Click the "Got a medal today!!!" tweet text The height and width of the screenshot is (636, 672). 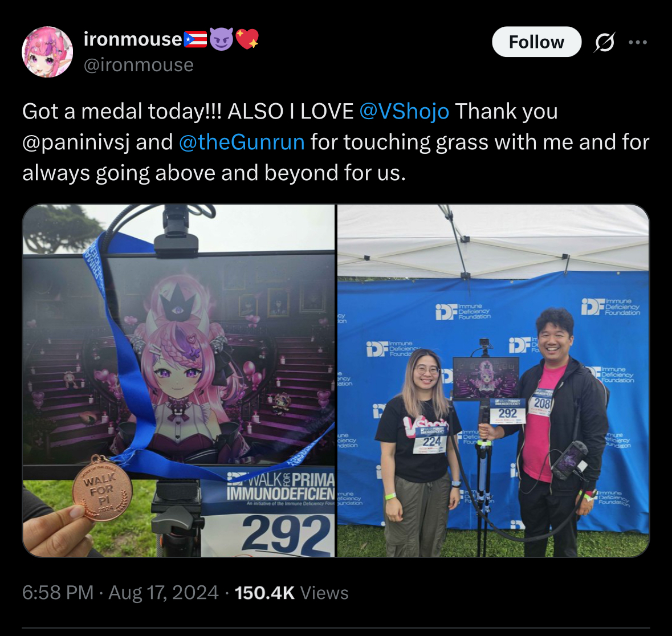(122, 112)
